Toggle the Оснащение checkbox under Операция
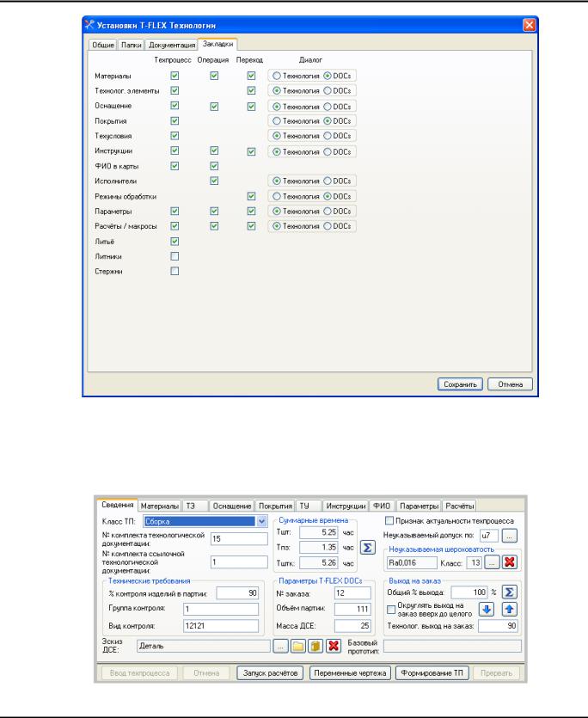The width and height of the screenshot is (588, 718). [214, 107]
